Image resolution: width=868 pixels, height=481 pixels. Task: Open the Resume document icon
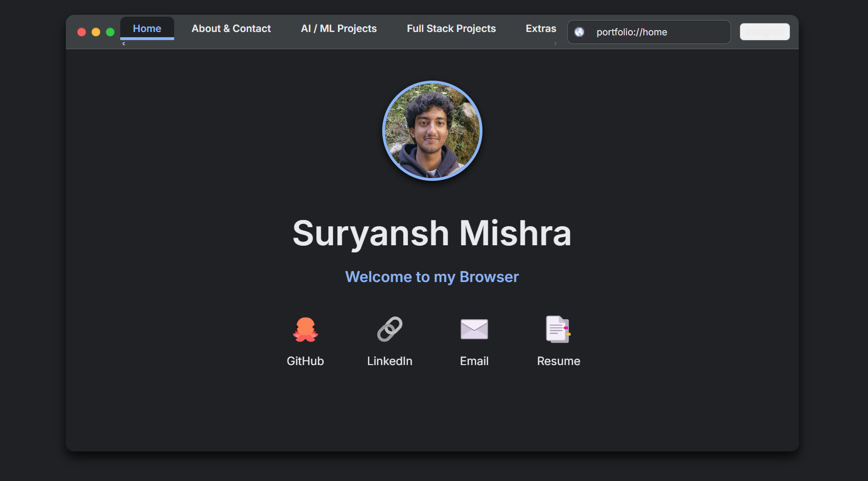(558, 329)
